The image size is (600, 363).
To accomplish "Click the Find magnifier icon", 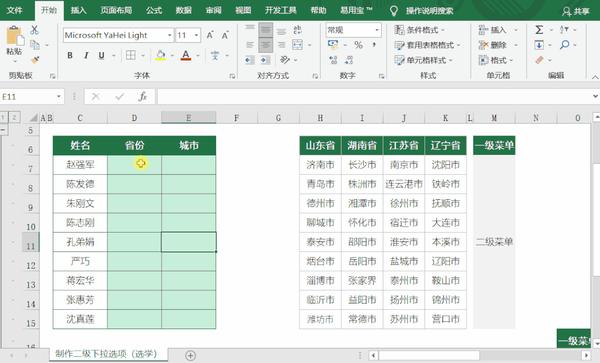I will click(x=564, y=45).
